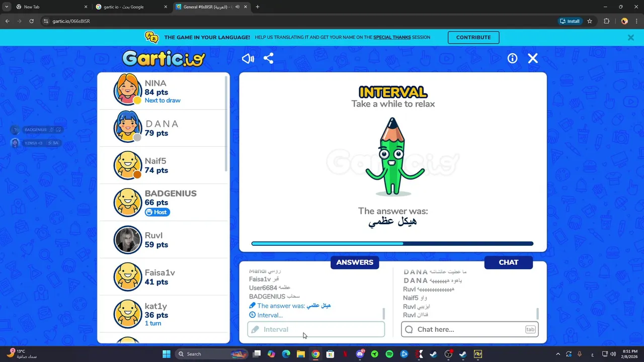644x362 pixels.
Task: Open the clock showing 8:51 PM
Action: pos(629,354)
